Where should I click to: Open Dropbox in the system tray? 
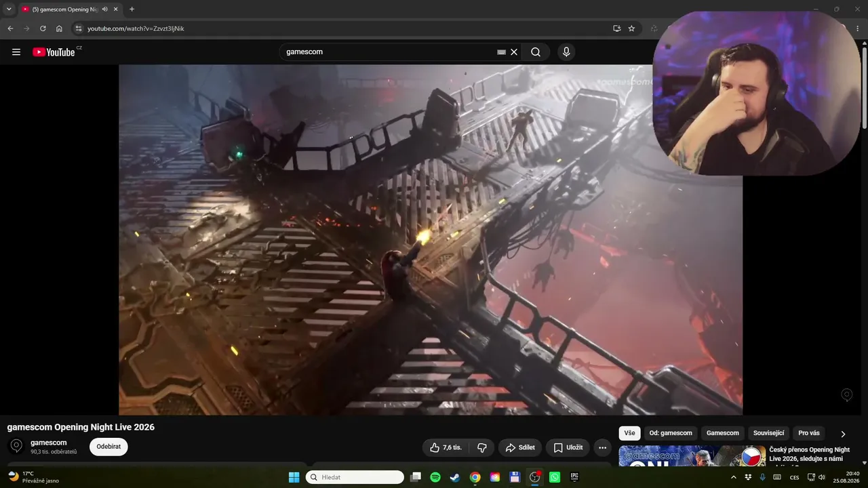[x=748, y=477]
